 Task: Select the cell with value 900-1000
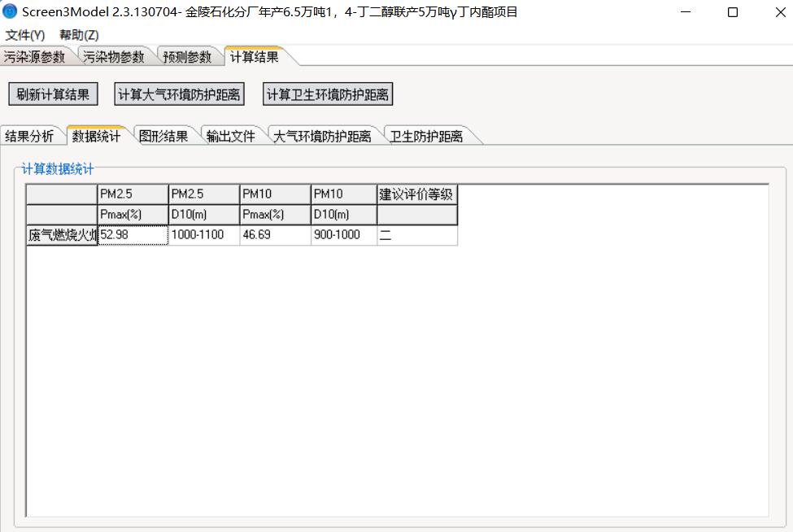pos(344,235)
